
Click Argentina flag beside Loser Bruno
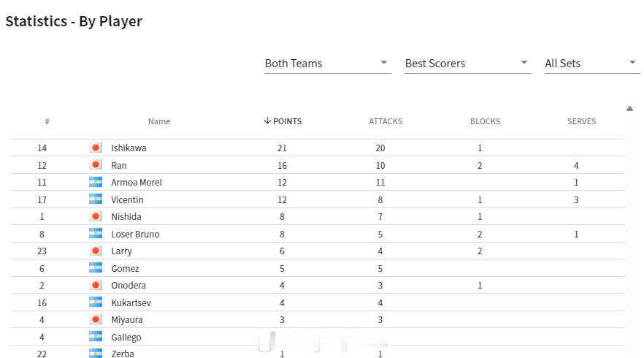click(x=96, y=234)
